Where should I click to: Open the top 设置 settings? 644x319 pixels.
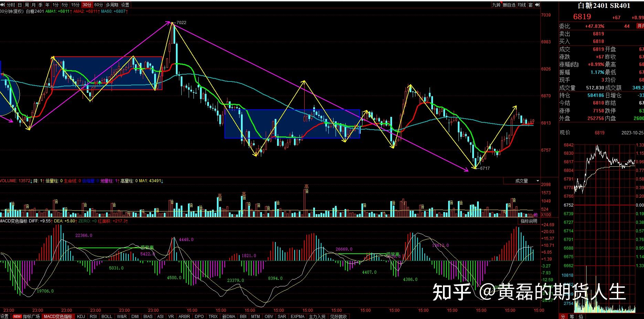(125, 5)
